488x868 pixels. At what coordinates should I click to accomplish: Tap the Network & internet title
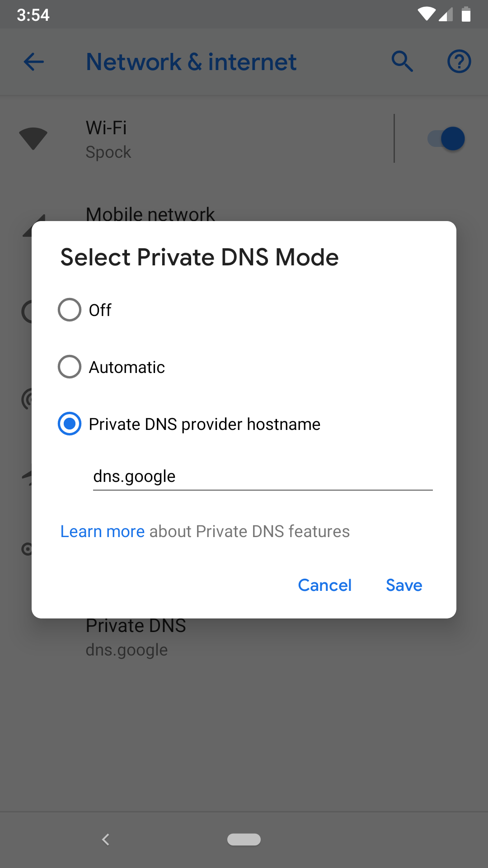pos(191,62)
